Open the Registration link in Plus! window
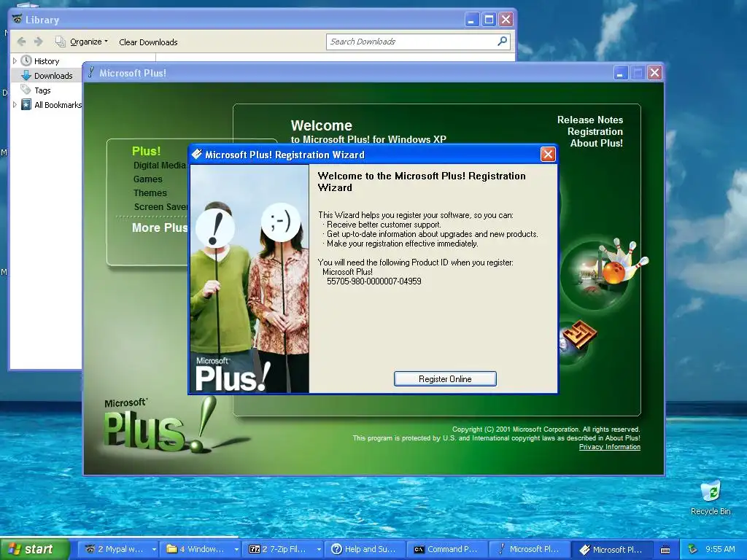 point(595,132)
